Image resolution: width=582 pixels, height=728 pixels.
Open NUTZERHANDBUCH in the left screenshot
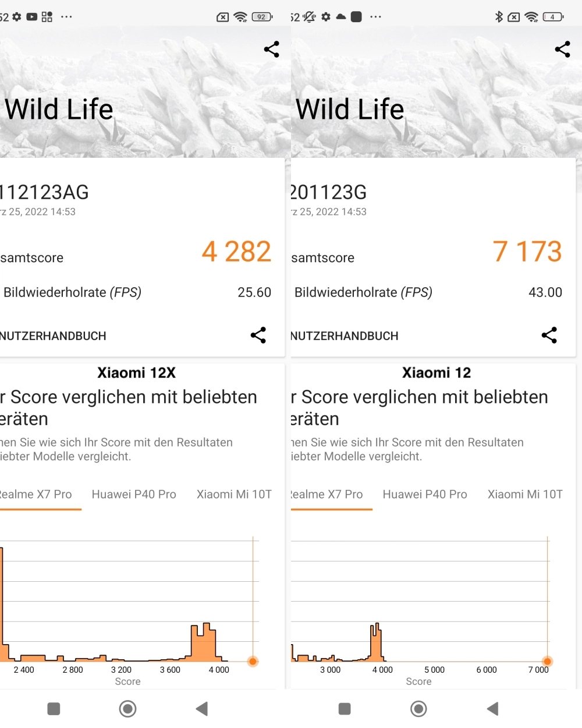53,336
